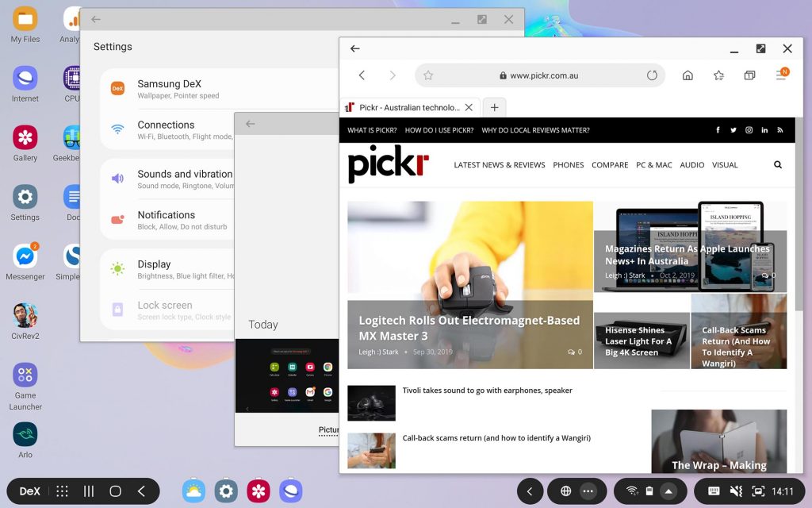Open the DeX apps grid in taskbar
Viewport: 812px width, 508px height.
[60, 490]
